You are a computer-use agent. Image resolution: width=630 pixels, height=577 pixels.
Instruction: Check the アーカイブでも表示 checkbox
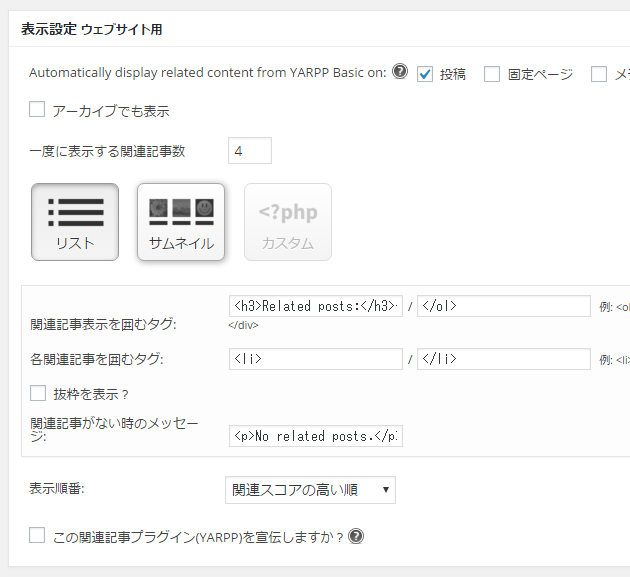click(x=38, y=110)
